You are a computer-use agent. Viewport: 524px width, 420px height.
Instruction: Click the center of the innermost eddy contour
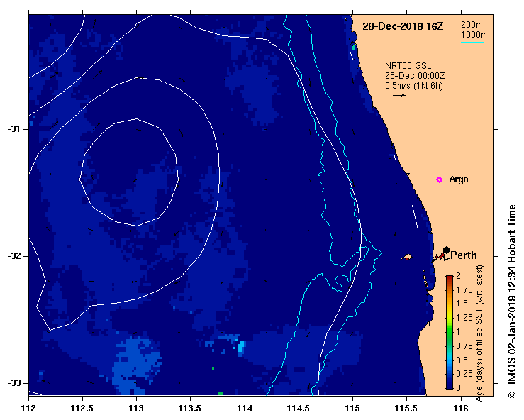pyautogui.click(x=128, y=172)
